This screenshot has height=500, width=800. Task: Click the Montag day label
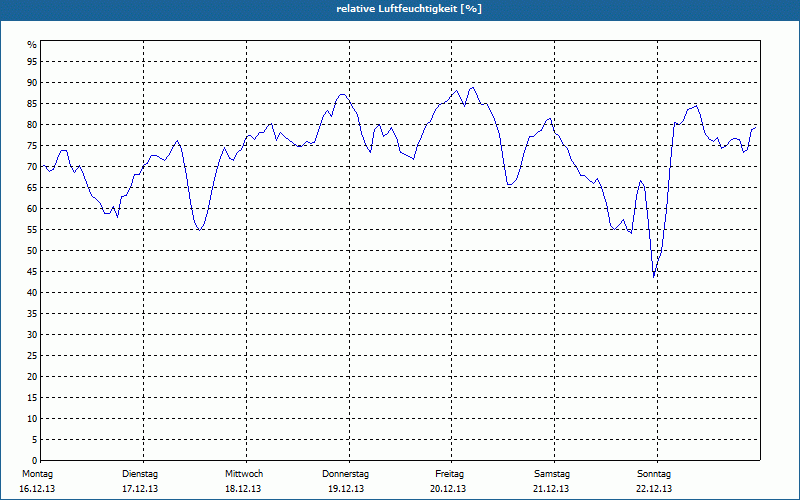[x=37, y=474]
